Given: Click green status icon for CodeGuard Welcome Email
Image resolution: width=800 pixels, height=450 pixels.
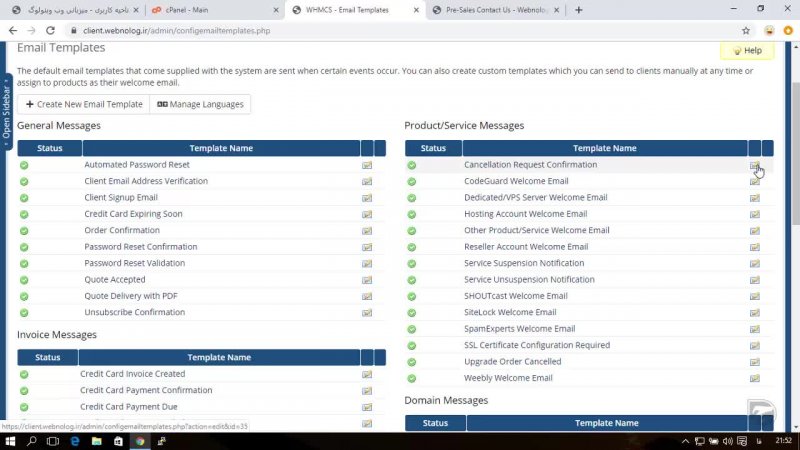Looking at the screenshot, I should click(412, 181).
